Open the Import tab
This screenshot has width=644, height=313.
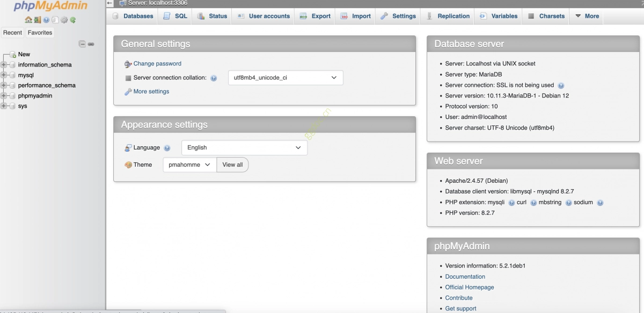coord(355,16)
